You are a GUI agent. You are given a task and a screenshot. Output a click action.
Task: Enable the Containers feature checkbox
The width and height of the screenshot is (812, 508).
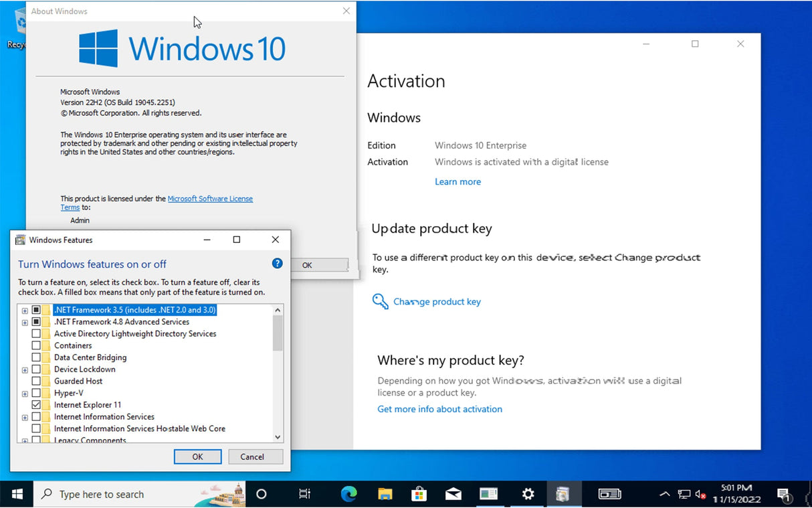tap(37, 345)
